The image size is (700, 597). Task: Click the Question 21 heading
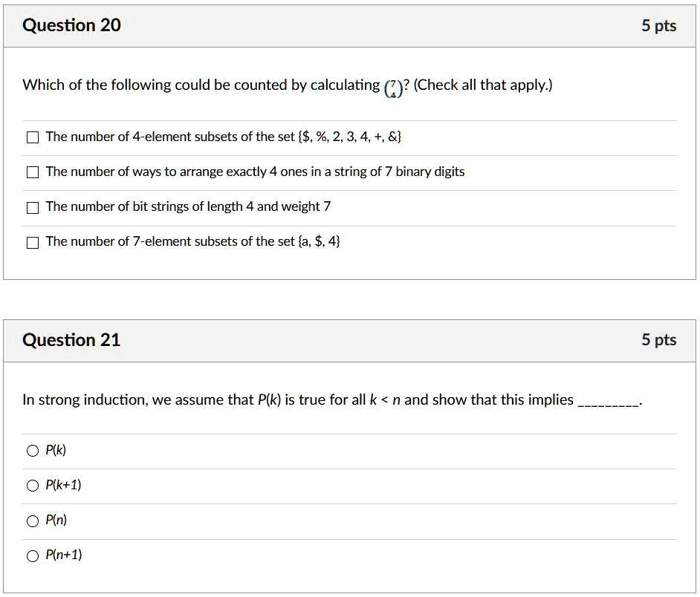(71, 340)
